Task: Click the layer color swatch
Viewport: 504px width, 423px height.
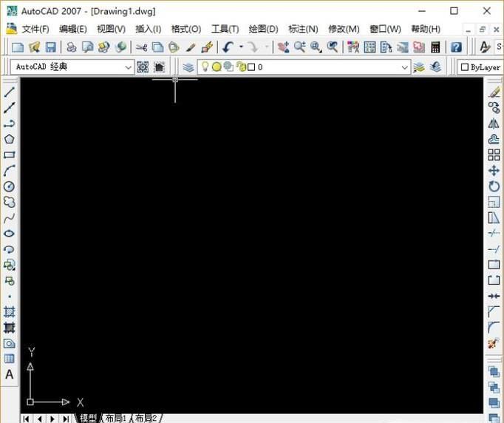Action: click(251, 67)
